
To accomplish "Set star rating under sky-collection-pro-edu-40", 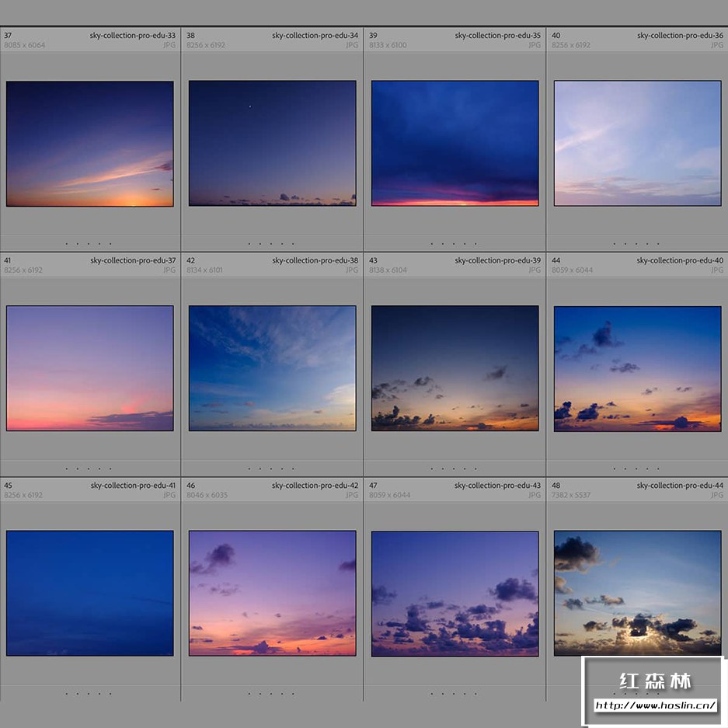I will [x=636, y=468].
